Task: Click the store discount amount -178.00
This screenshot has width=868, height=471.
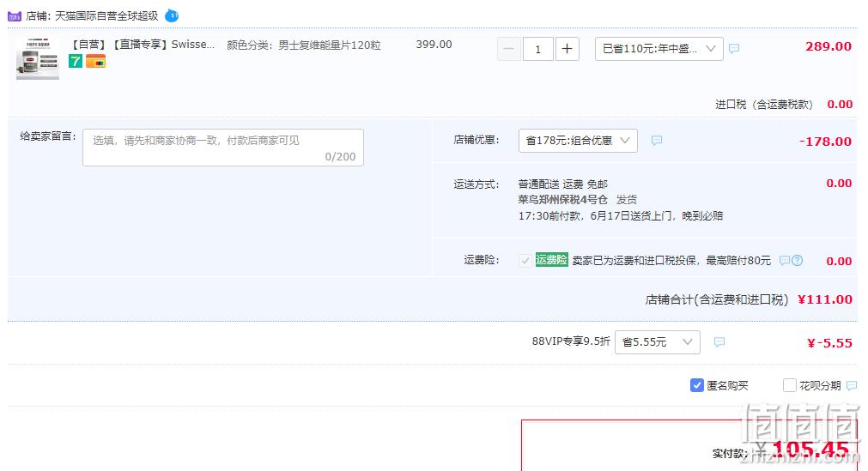Action: point(825,142)
